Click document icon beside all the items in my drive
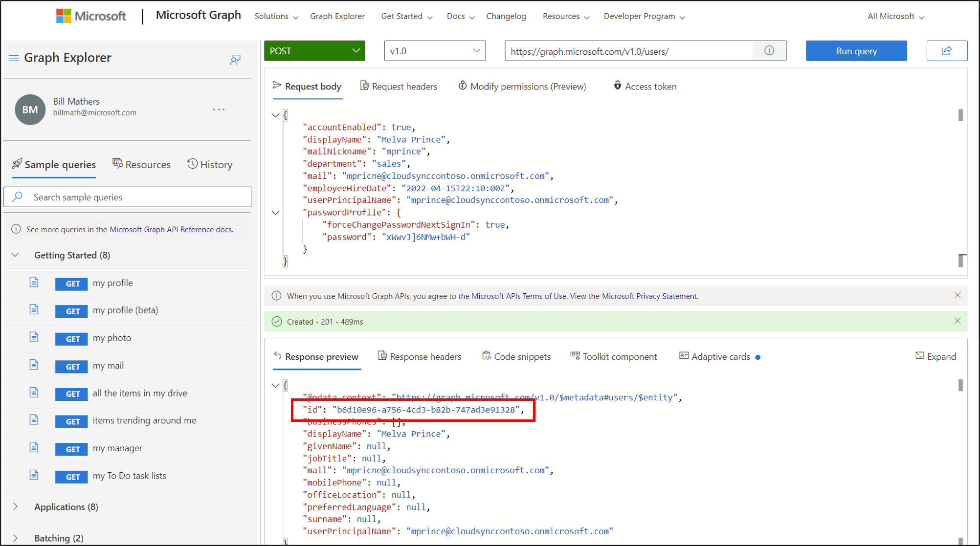This screenshot has height=546, width=980. 34,393
